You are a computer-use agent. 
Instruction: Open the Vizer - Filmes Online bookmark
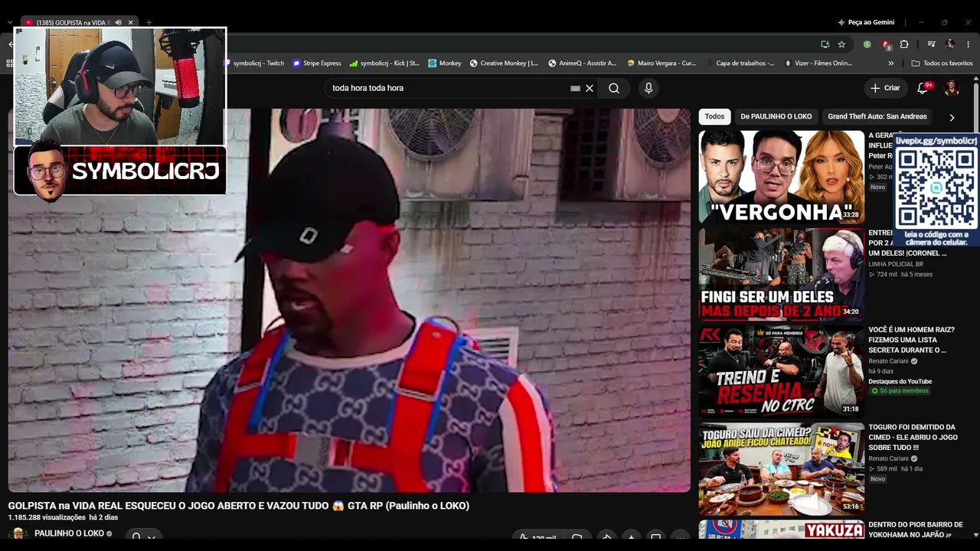(818, 64)
